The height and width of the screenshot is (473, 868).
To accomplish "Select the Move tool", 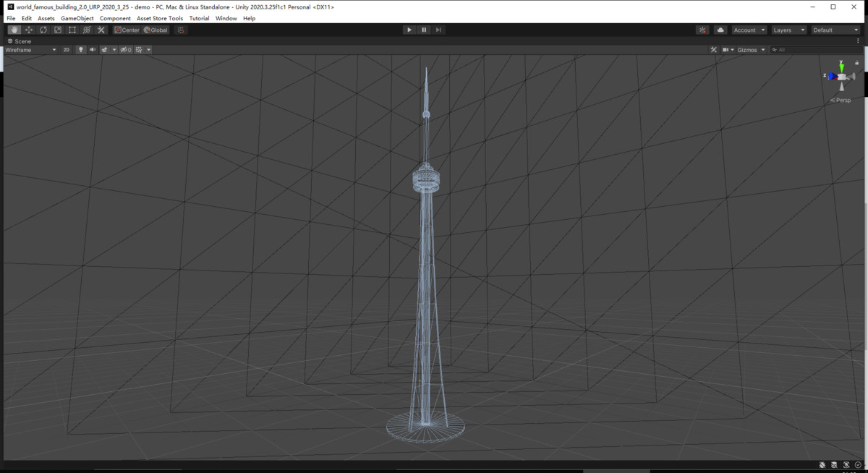I will pos(27,30).
